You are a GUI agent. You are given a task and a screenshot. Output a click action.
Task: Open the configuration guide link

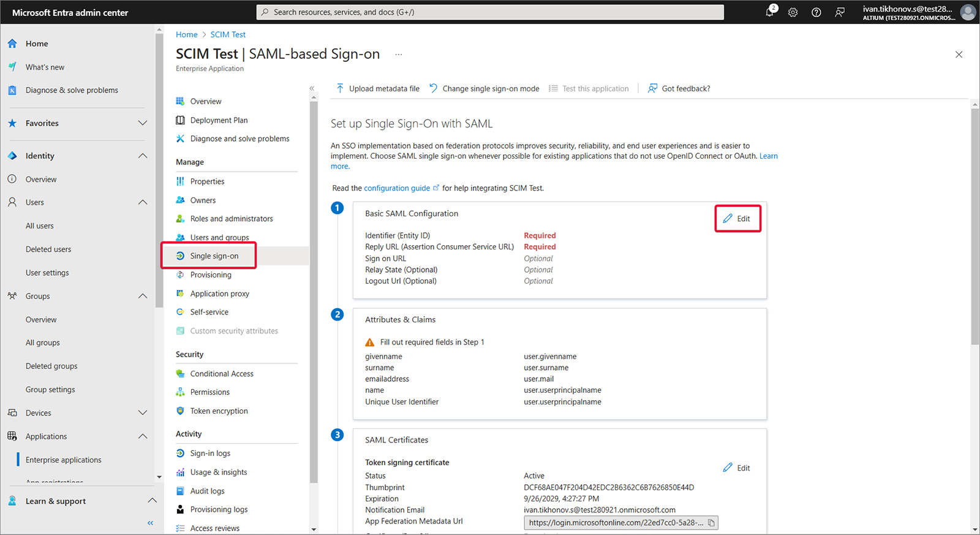coord(397,188)
